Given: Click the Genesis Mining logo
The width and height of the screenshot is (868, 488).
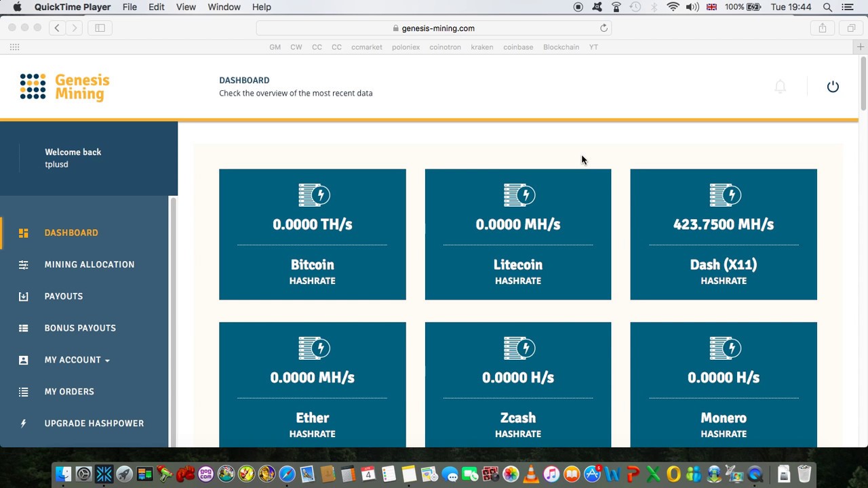Looking at the screenshot, I should coord(64,87).
